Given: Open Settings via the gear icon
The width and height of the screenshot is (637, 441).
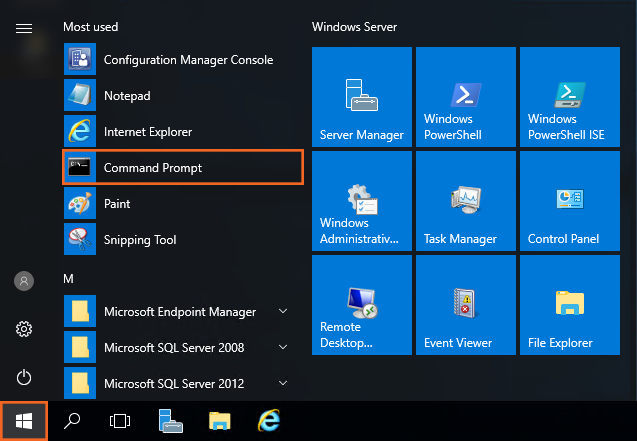Looking at the screenshot, I should [24, 329].
